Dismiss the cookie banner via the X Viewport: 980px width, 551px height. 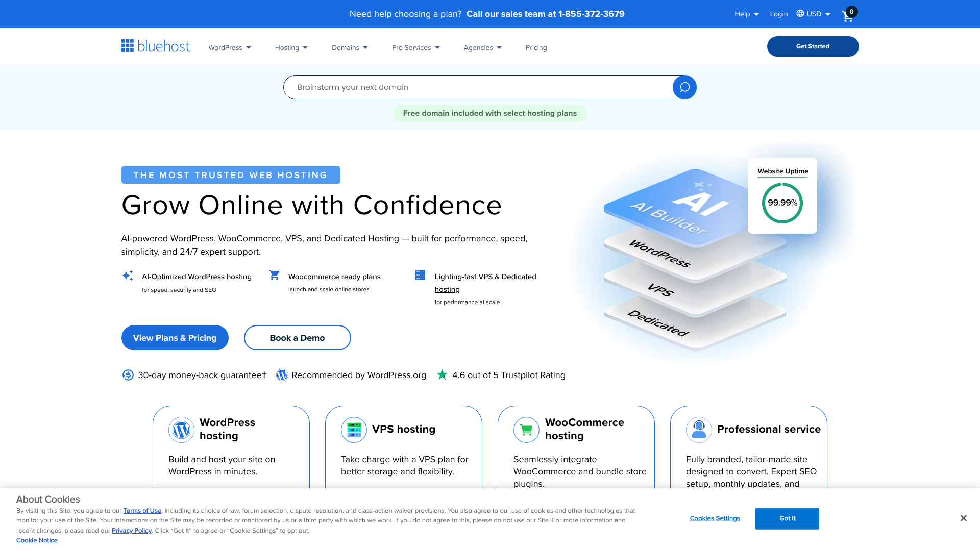[x=964, y=518]
